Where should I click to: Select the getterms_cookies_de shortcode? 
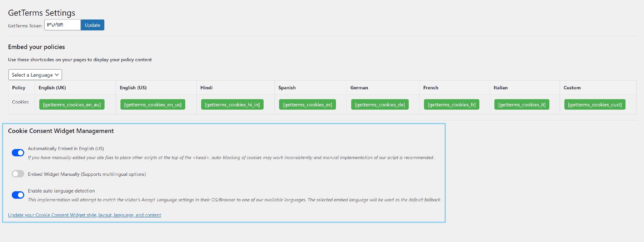[x=380, y=105]
